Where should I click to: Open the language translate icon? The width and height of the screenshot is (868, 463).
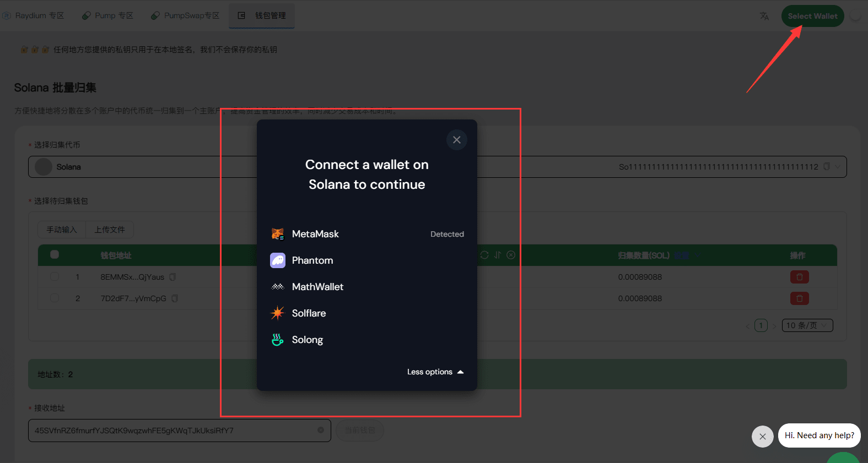pyautogui.click(x=764, y=16)
